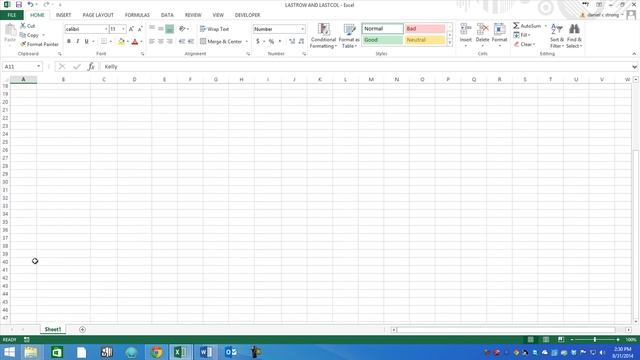
Task: Toggle center horizontal alignment
Action: (x=161, y=41)
